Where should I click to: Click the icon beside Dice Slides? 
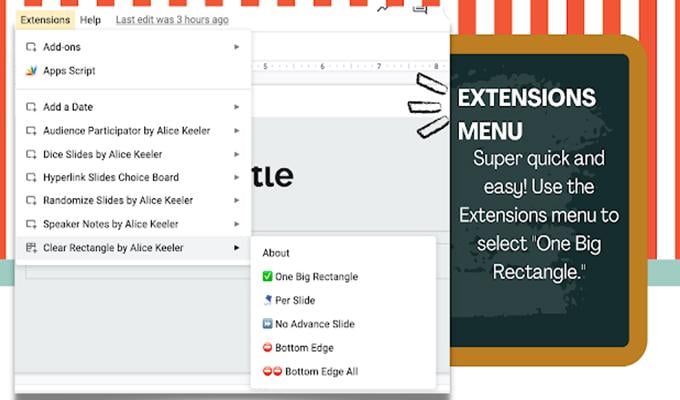click(x=31, y=154)
